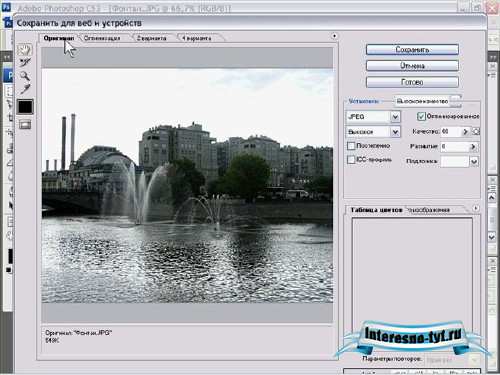Viewport: 500px width, 375px height.
Task: Switch to the Оптимизация tab
Action: coord(102,38)
